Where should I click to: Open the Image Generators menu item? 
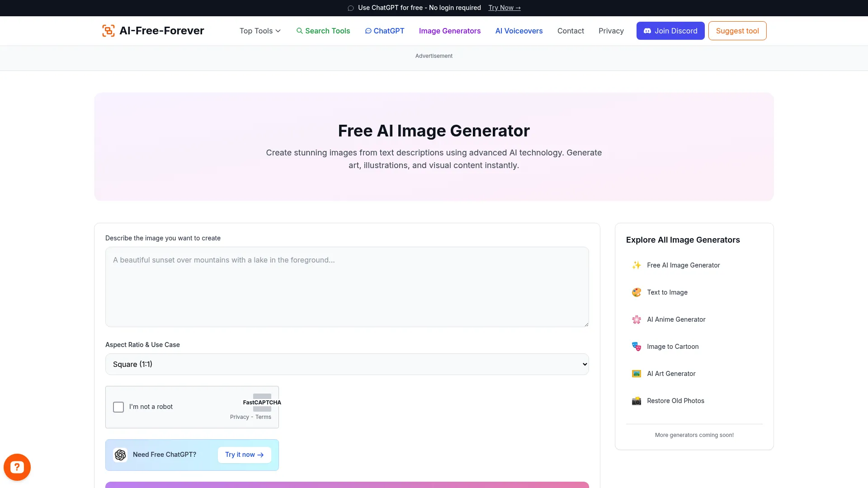click(449, 31)
